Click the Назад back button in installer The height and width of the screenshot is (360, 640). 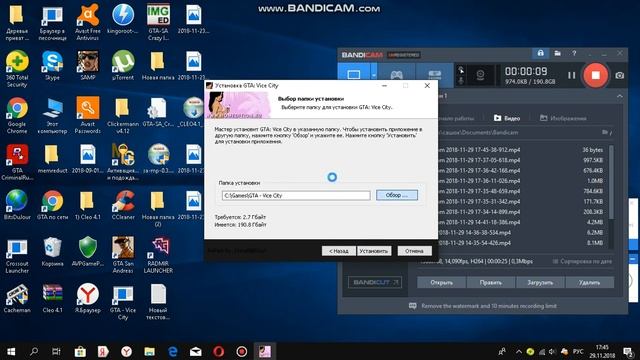click(339, 251)
